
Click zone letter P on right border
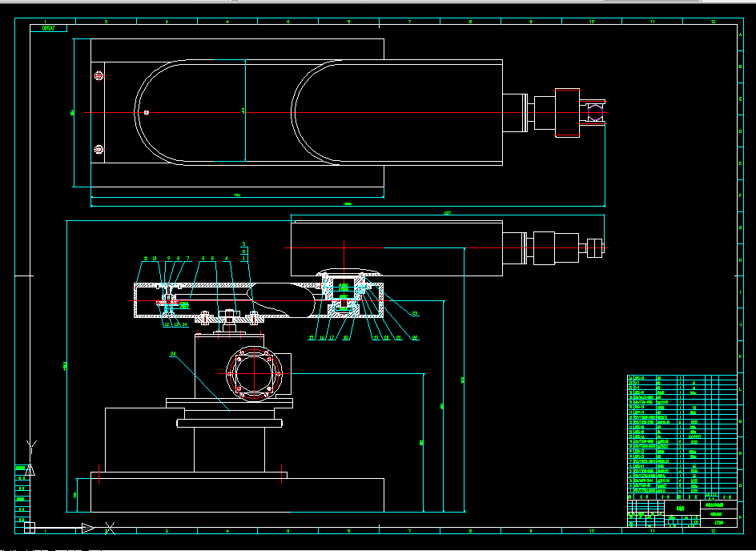(741, 517)
